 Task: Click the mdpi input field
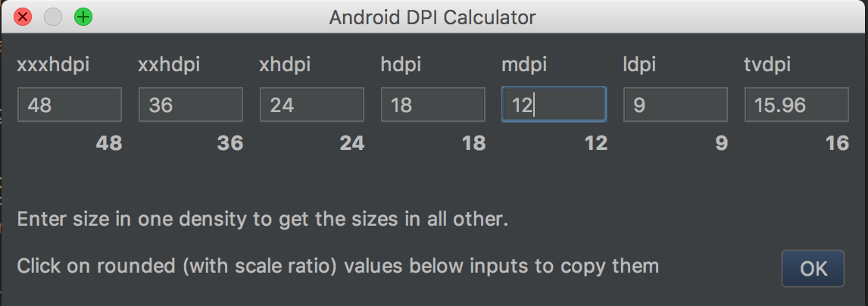[x=554, y=105]
